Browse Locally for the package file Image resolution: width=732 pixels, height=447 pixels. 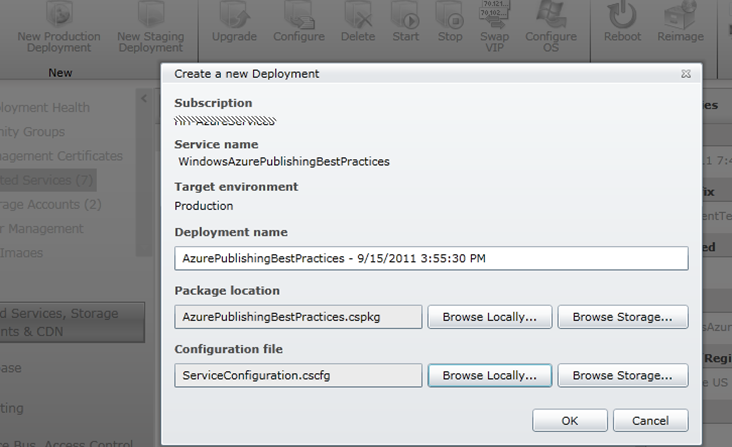pyautogui.click(x=490, y=317)
